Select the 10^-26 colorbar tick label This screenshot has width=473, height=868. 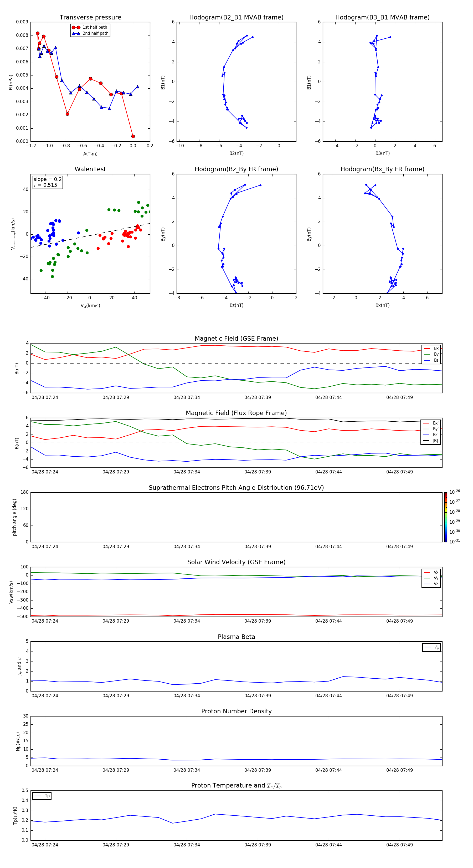pyautogui.click(x=455, y=492)
